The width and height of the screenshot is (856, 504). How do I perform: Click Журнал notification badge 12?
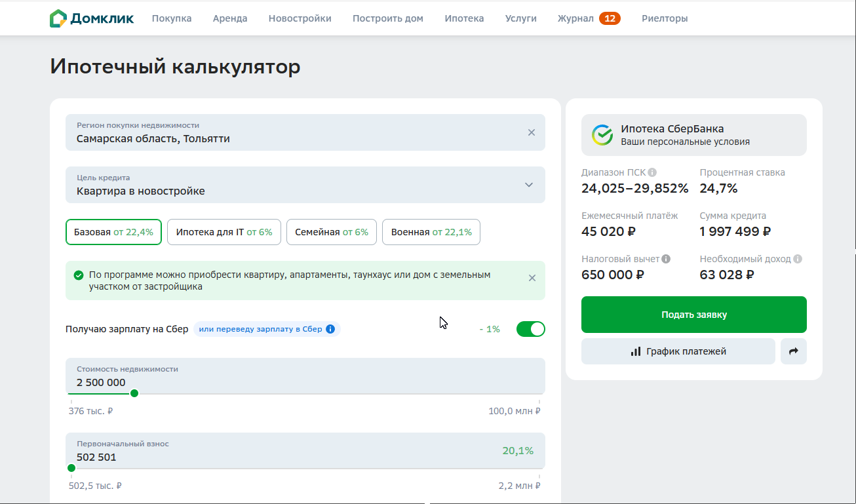coord(610,18)
